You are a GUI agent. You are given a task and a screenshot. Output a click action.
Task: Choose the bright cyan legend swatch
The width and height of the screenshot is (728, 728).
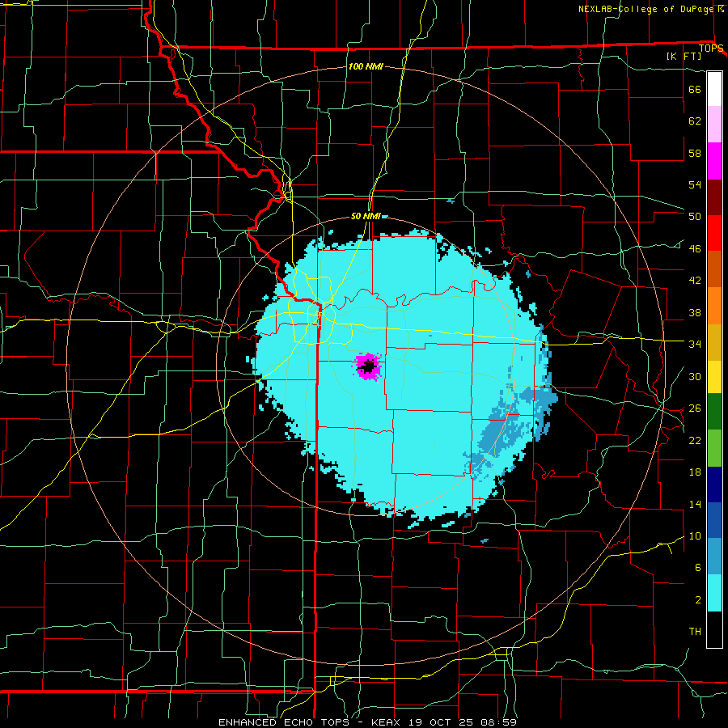(x=714, y=593)
